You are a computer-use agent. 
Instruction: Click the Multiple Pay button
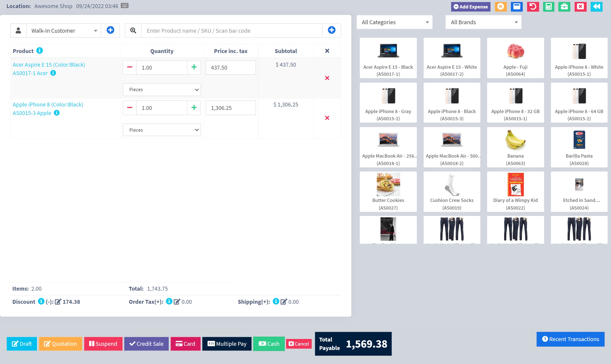click(x=227, y=344)
